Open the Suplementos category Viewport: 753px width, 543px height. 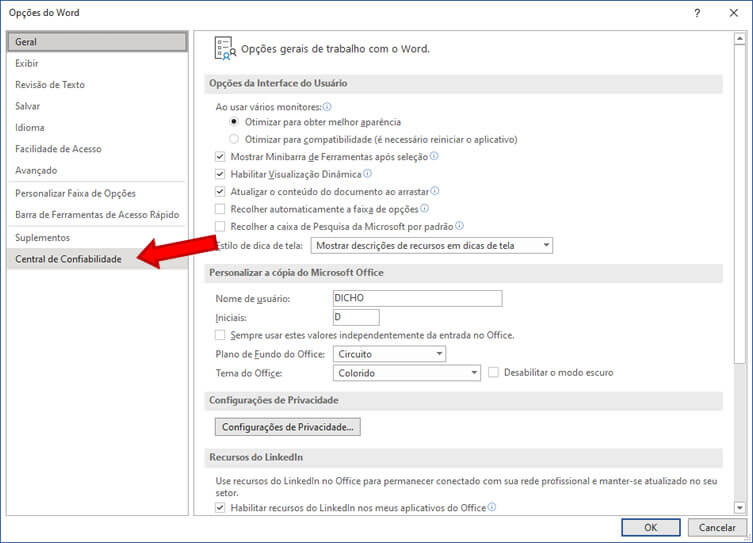(x=97, y=238)
